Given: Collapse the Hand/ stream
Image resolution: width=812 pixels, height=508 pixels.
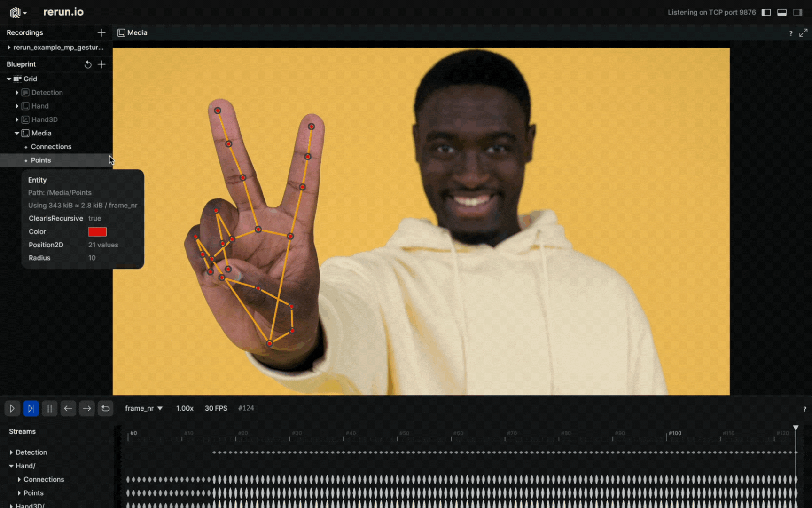Looking at the screenshot, I should 11,466.
